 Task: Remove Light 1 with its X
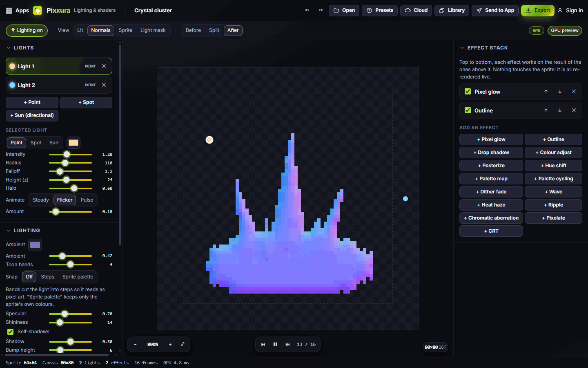pyautogui.click(x=104, y=66)
